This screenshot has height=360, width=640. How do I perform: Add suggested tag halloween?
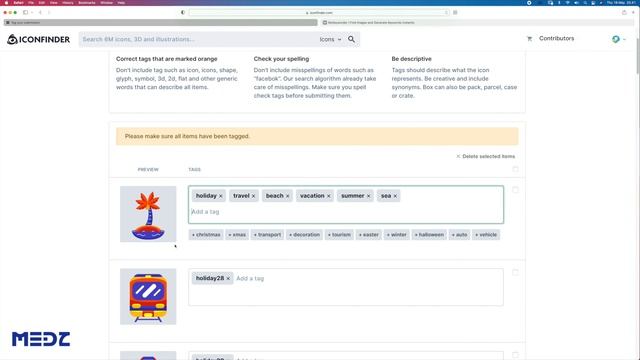(x=429, y=235)
